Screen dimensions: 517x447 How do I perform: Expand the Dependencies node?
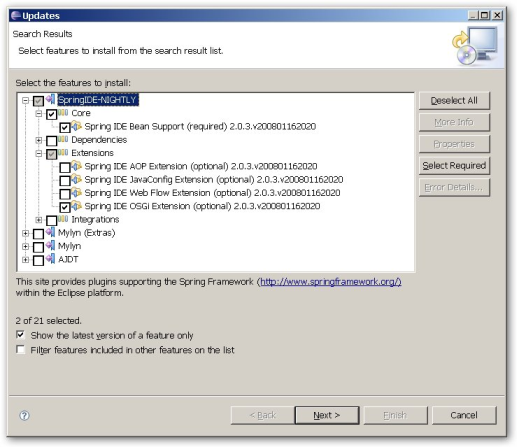point(39,140)
